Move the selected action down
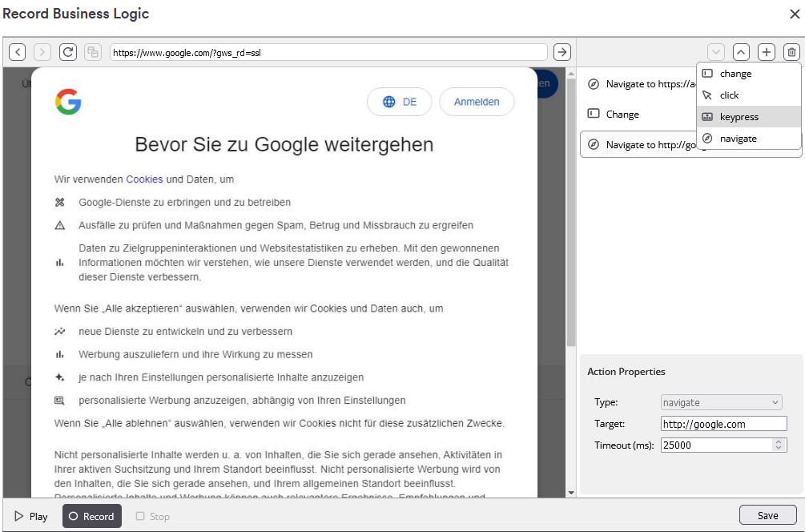Screen dimensions: 805x532 click(715, 52)
